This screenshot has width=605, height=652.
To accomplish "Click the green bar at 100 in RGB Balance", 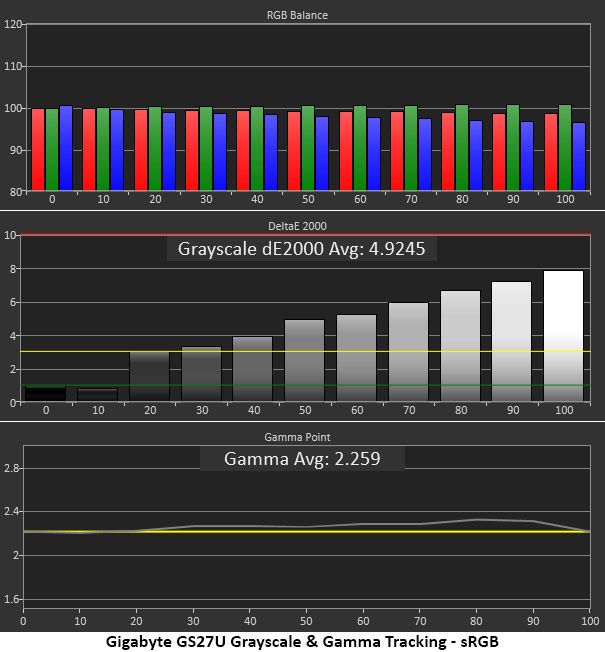I will [565, 148].
